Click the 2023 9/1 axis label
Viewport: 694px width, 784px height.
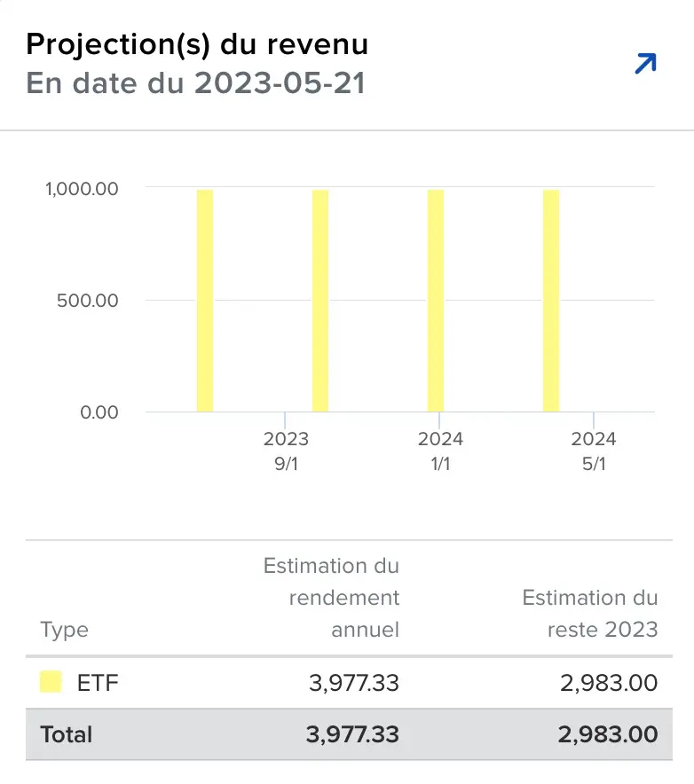(x=286, y=451)
